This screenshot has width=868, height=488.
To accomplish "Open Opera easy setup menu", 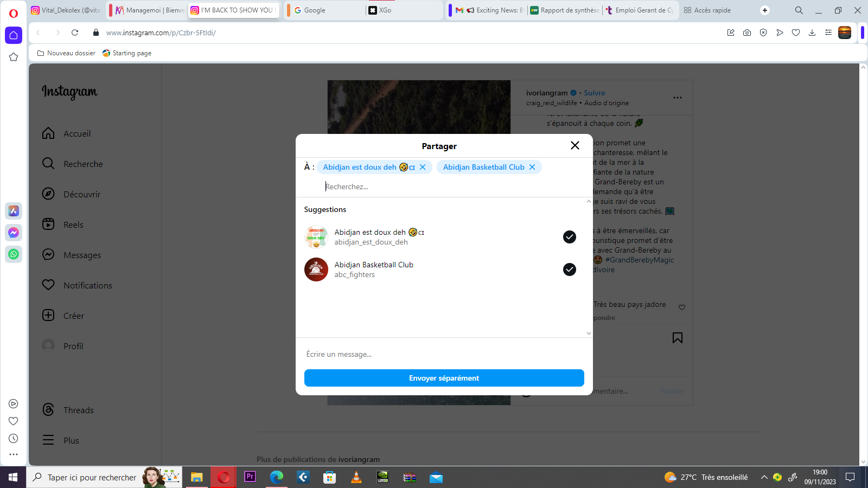I will pos(828,33).
